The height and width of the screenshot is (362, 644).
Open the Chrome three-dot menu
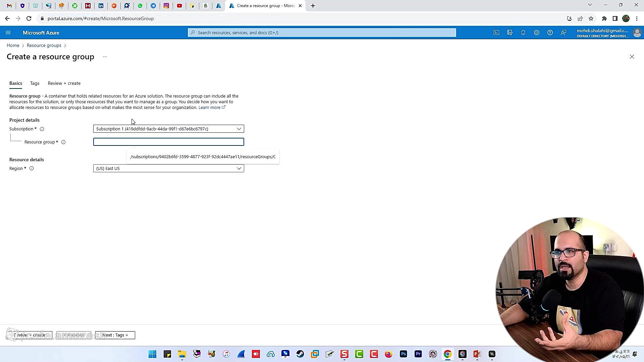[637, 18]
